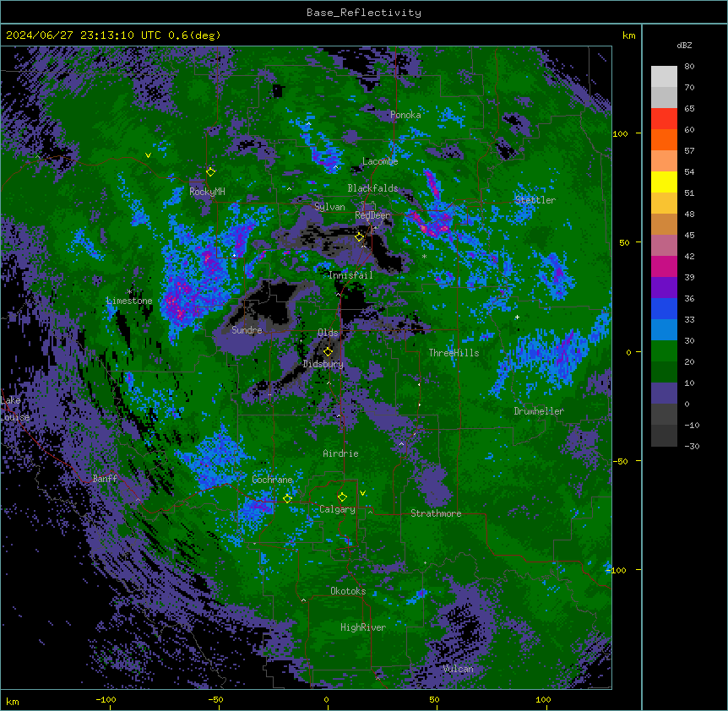Select the RedDeer city label
The width and height of the screenshot is (728, 711).
point(372,215)
